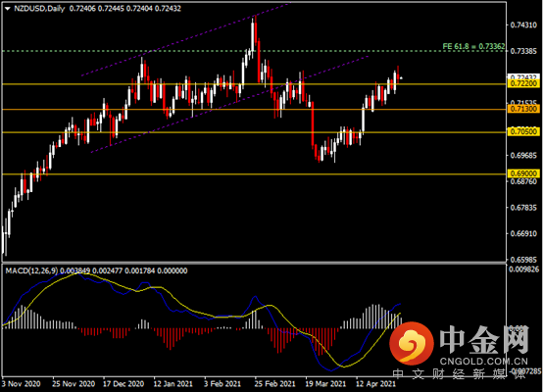The height and width of the screenshot is (392, 543).
Task: Select the 17 Dec 2020 date marker
Action: click(x=123, y=384)
